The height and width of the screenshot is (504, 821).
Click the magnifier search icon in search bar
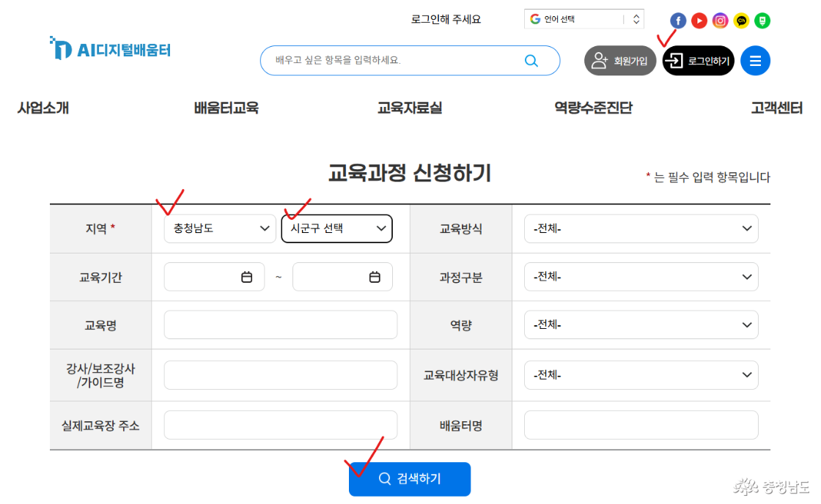coord(531,61)
